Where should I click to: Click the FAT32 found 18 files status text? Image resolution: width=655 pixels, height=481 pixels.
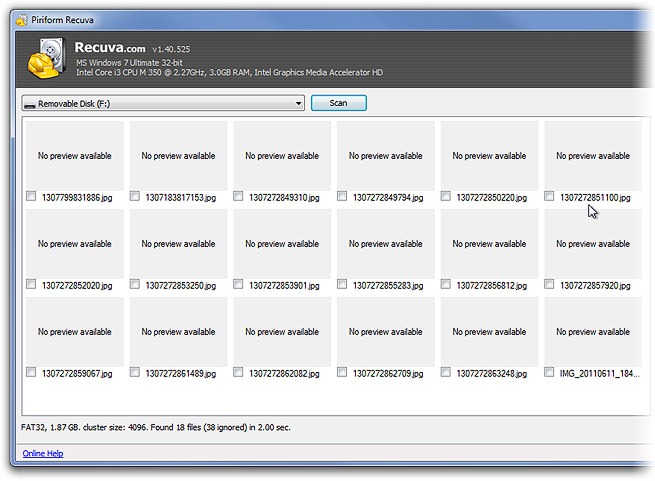point(156,427)
